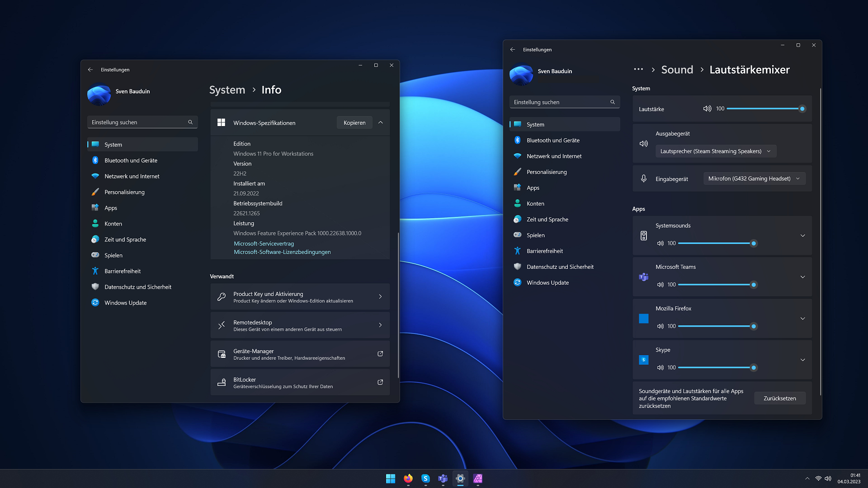Collapse the Windows-Spezifikationen section
Image resolution: width=868 pixels, height=488 pixels.
coord(381,122)
